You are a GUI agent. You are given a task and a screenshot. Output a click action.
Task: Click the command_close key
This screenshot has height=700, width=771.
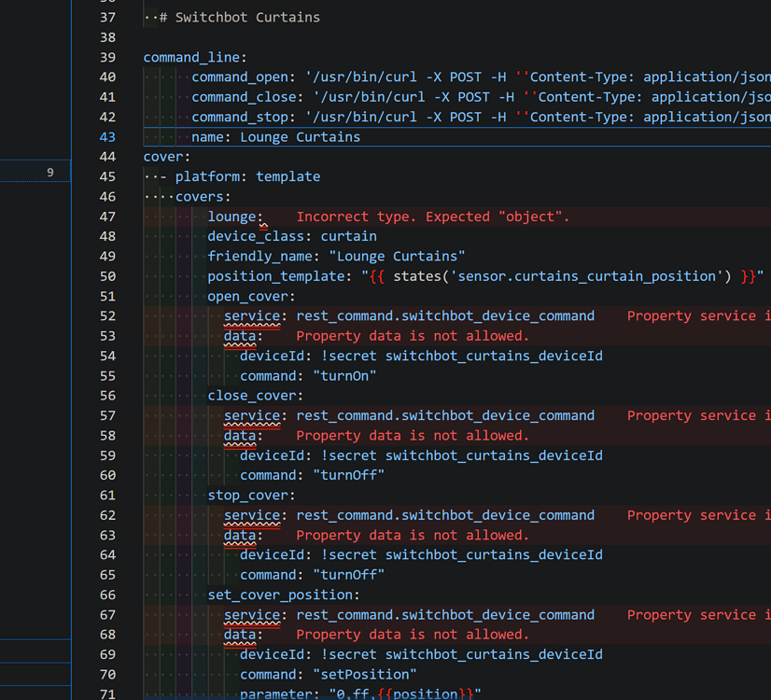pyautogui.click(x=244, y=97)
